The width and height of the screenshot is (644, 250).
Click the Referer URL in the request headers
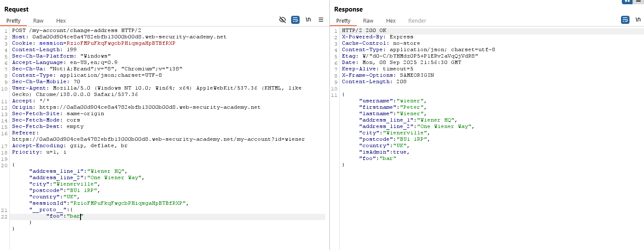coord(158,139)
